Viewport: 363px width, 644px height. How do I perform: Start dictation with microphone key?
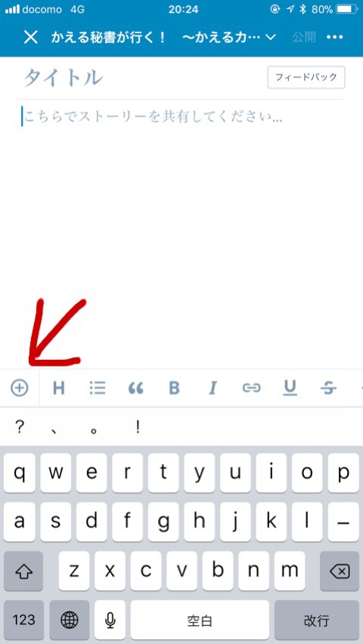point(110,620)
